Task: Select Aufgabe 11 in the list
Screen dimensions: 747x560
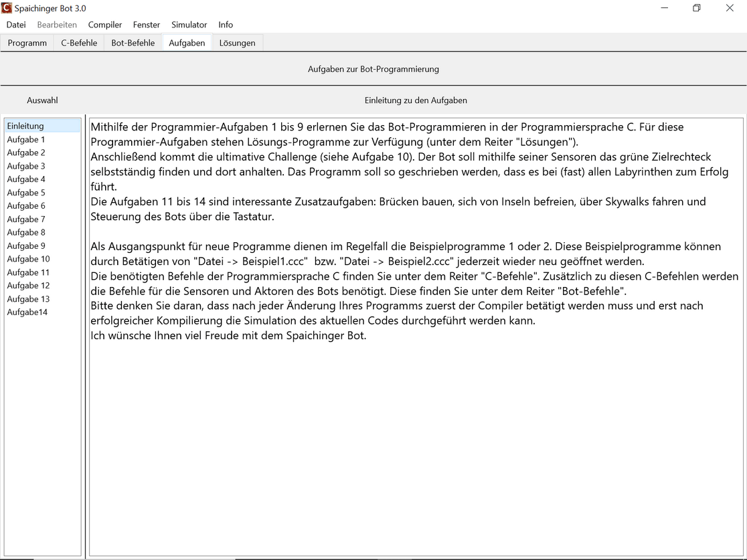Action: click(x=43, y=272)
